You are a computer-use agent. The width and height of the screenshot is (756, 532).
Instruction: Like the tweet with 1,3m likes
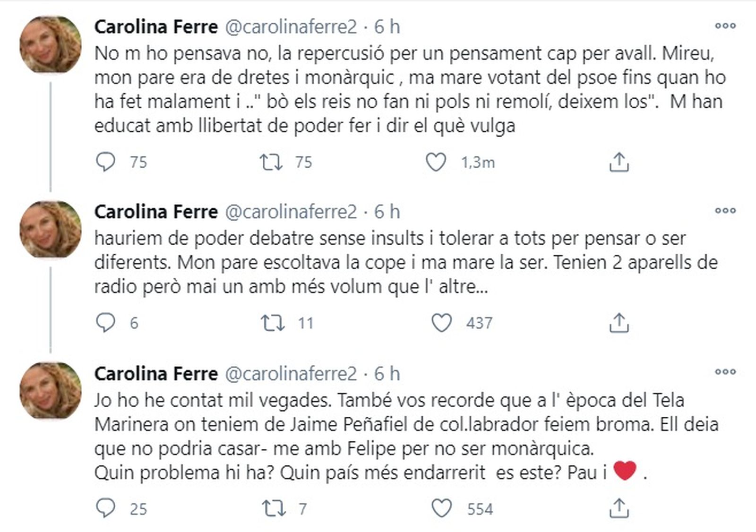pyautogui.click(x=436, y=162)
